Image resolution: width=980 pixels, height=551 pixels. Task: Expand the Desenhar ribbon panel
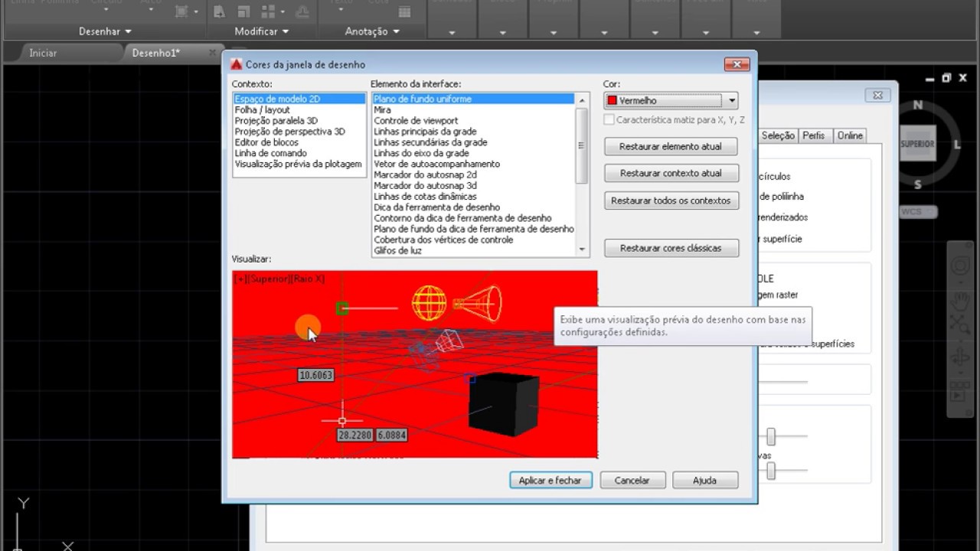[x=106, y=31]
